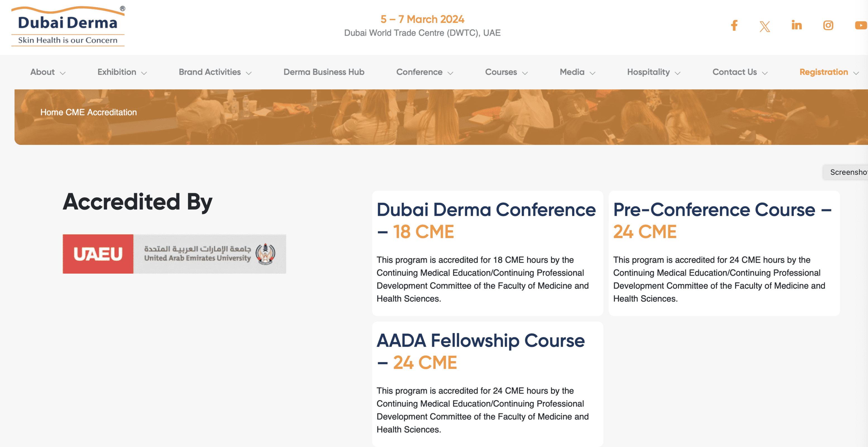The width and height of the screenshot is (868, 447).
Task: Open the Registration menu
Action: coord(829,72)
